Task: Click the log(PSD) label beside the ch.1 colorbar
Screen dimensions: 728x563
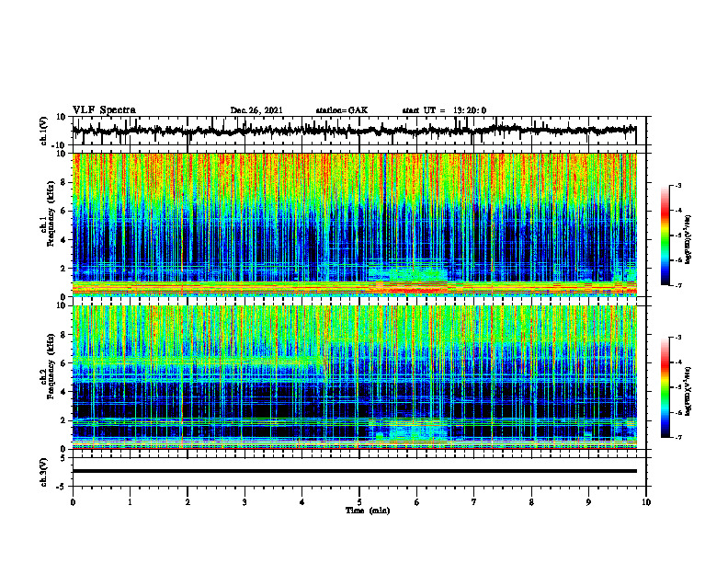Action: click(x=688, y=239)
